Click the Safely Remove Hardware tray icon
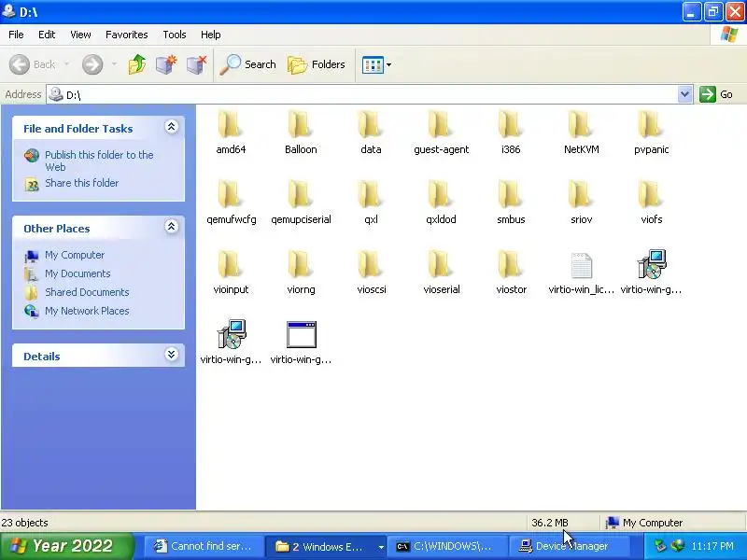The image size is (747, 560). click(660, 546)
